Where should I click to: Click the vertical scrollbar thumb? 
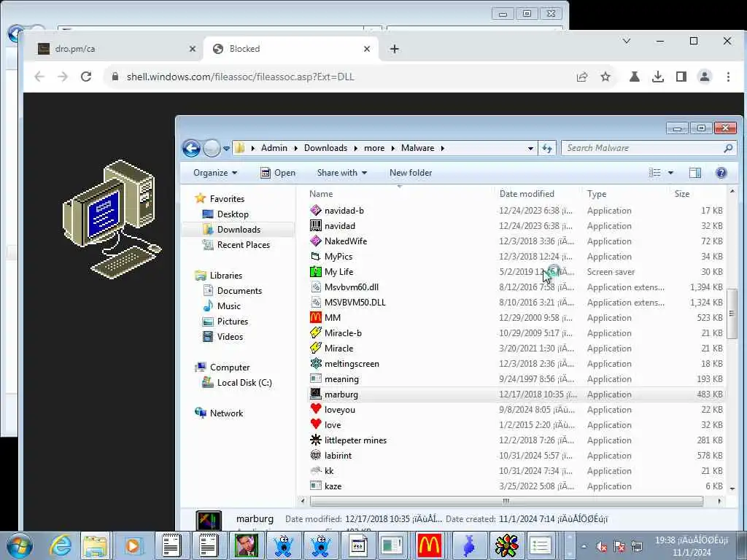[732, 314]
